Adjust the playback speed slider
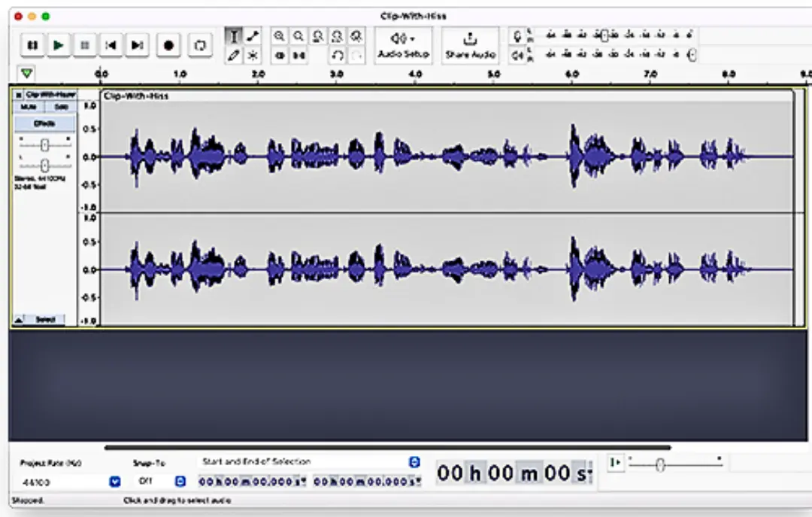This screenshot has width=812, height=517. pyautogui.click(x=660, y=465)
